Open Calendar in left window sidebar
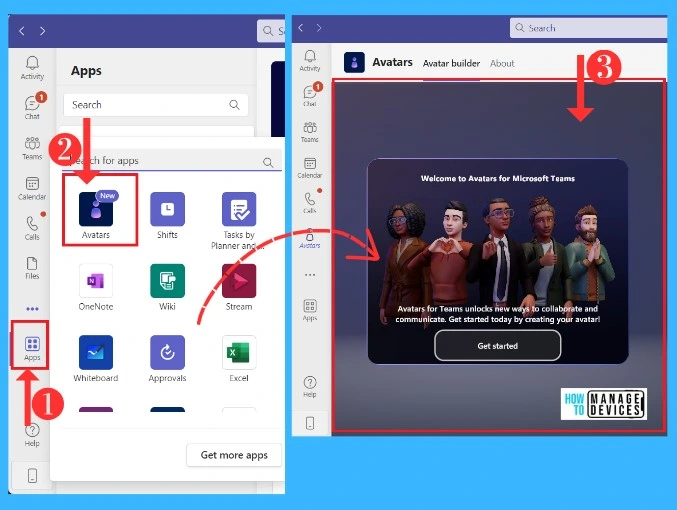The height and width of the screenshot is (510, 677). coord(32,188)
